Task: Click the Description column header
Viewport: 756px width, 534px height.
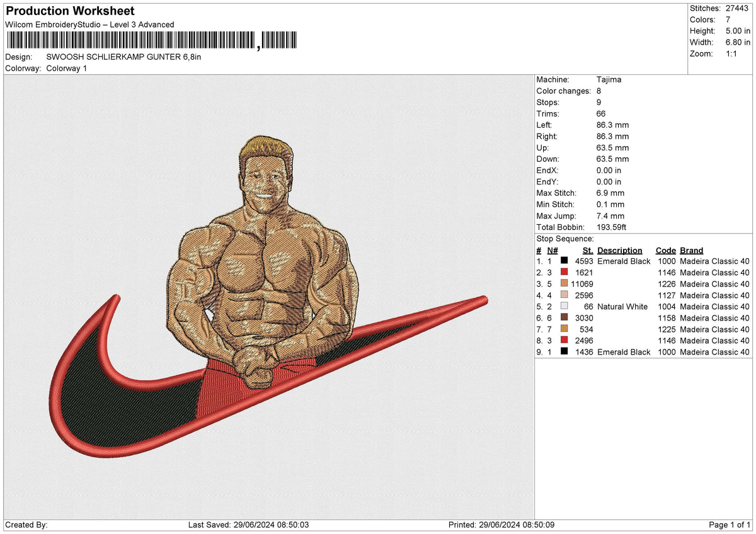Action: [x=620, y=250]
